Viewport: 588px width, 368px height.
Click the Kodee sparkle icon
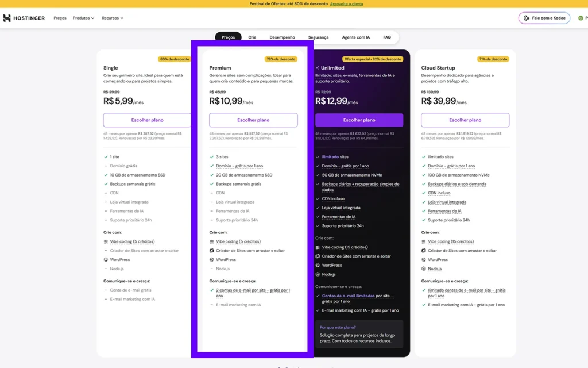(x=527, y=18)
